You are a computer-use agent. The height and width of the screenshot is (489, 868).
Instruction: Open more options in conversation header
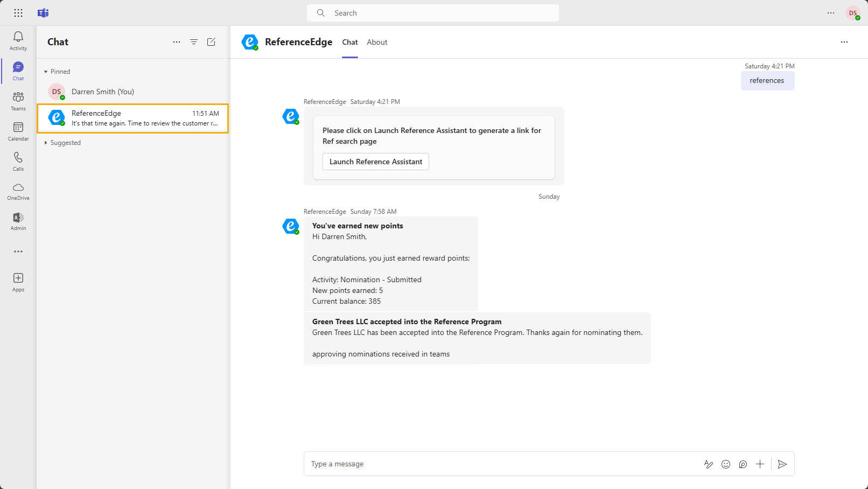844,42
